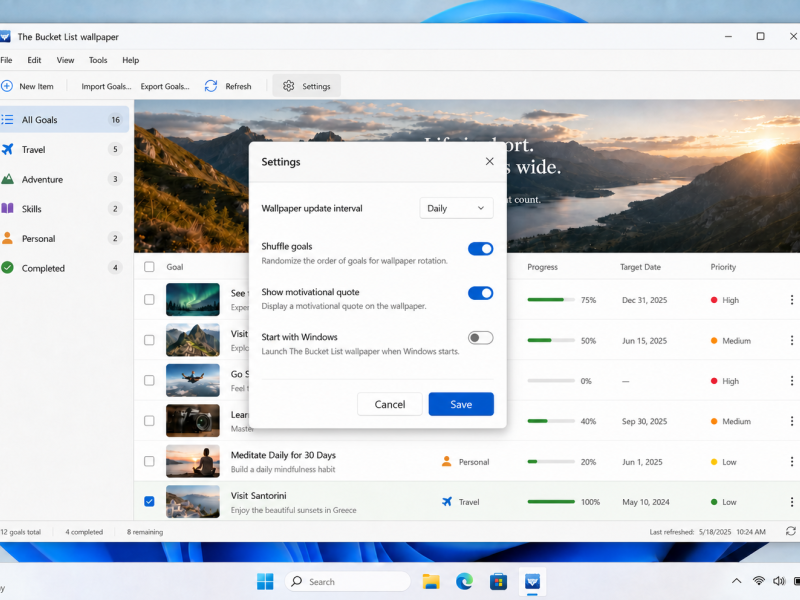800x600 pixels.
Task: Check the box for the aurora goal row
Action: tap(149, 299)
